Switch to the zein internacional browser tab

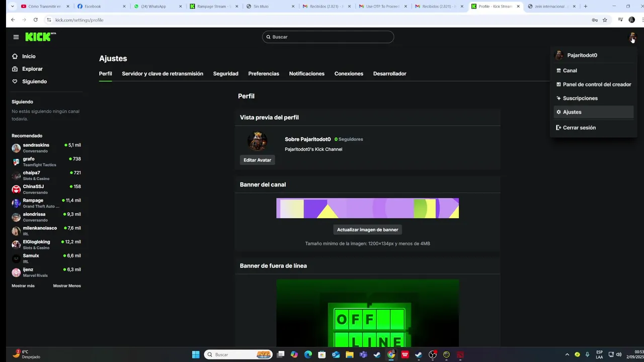click(x=551, y=7)
